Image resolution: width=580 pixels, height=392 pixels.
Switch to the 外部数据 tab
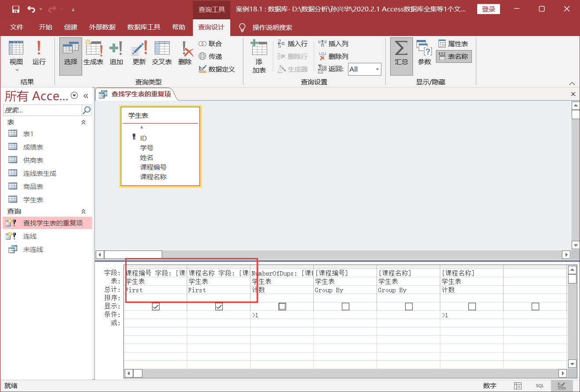click(102, 27)
